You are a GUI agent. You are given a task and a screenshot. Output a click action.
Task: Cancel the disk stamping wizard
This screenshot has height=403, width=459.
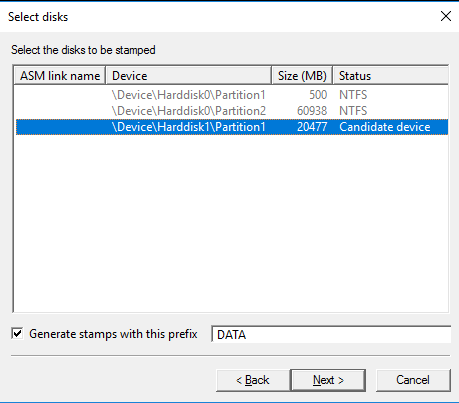413,380
